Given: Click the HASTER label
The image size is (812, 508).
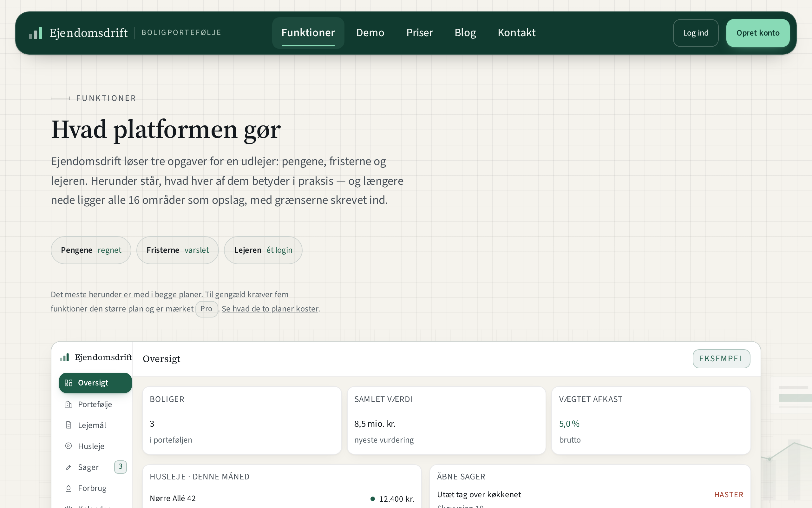Looking at the screenshot, I should click(729, 495).
